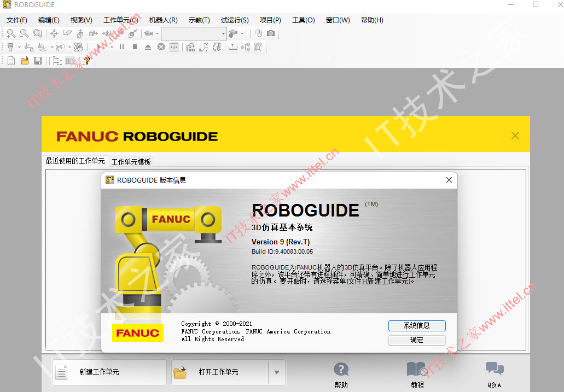Click the abort X circle icon

coord(161,47)
